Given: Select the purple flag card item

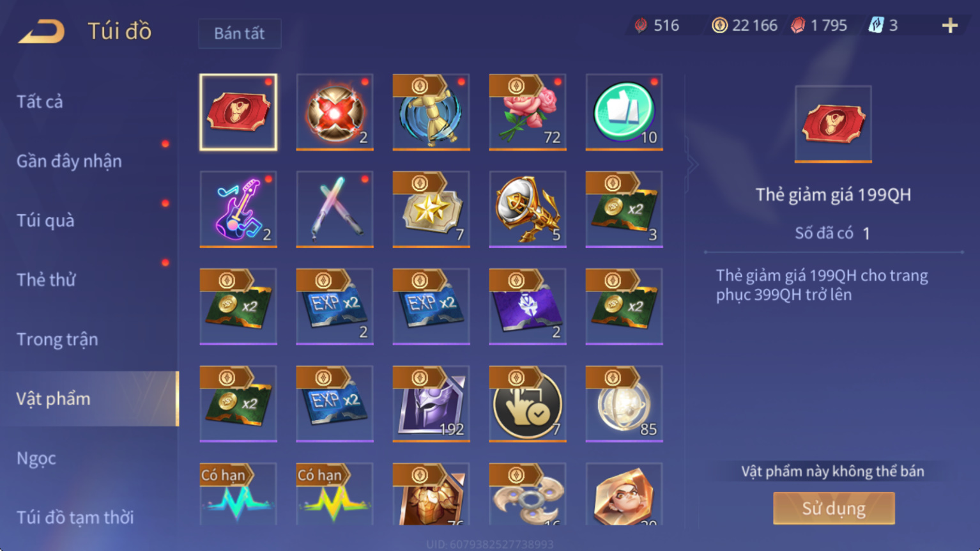Looking at the screenshot, I should (528, 307).
